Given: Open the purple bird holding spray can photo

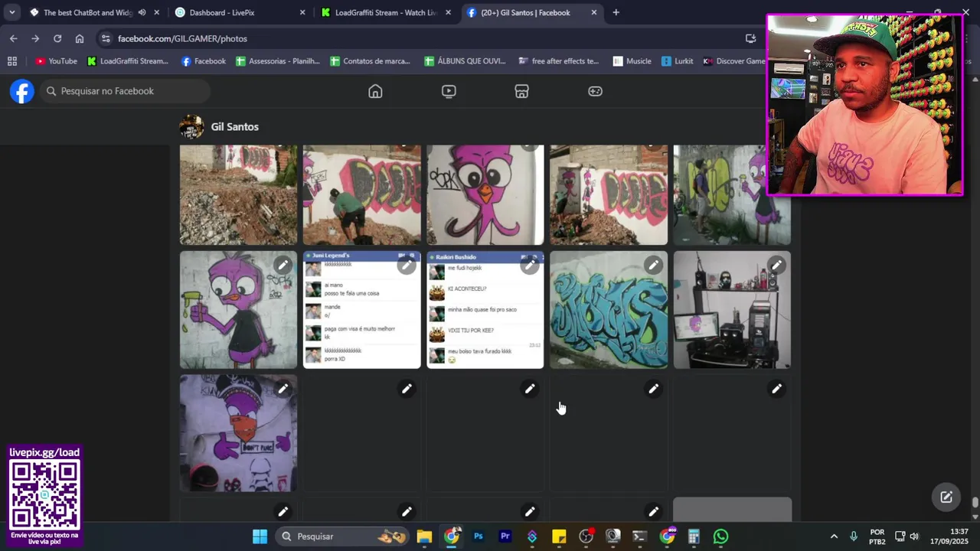Looking at the screenshot, I should click(x=238, y=310).
